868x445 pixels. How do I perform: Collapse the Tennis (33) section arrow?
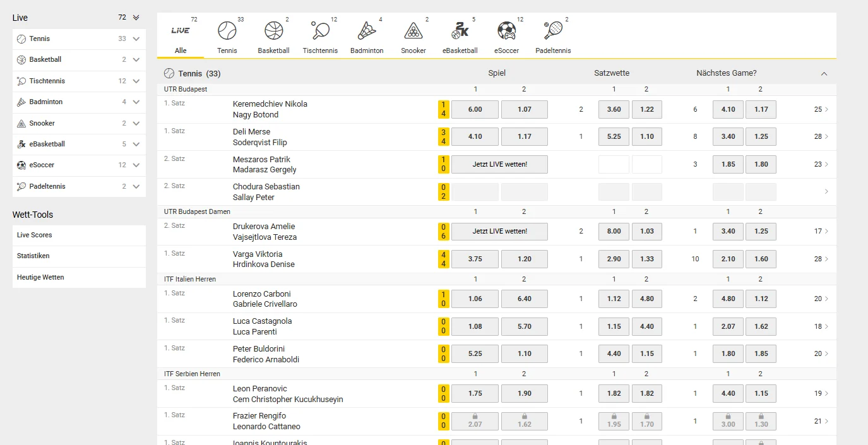(x=824, y=74)
